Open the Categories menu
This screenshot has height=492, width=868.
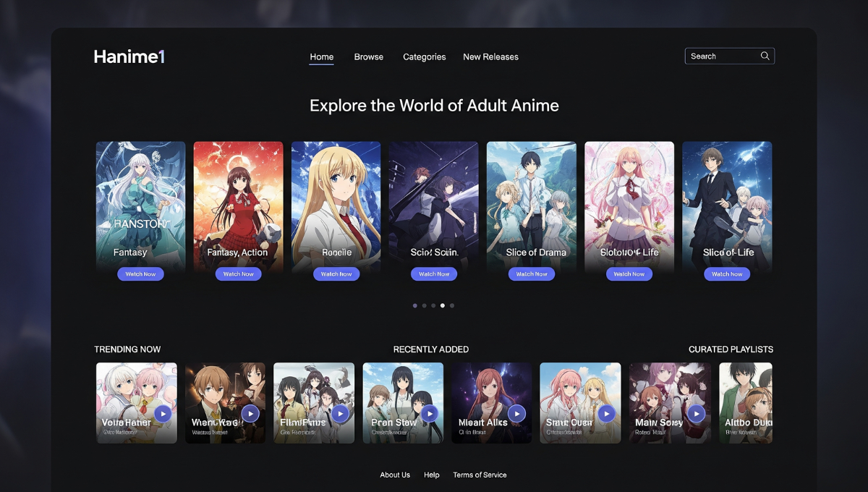(424, 57)
